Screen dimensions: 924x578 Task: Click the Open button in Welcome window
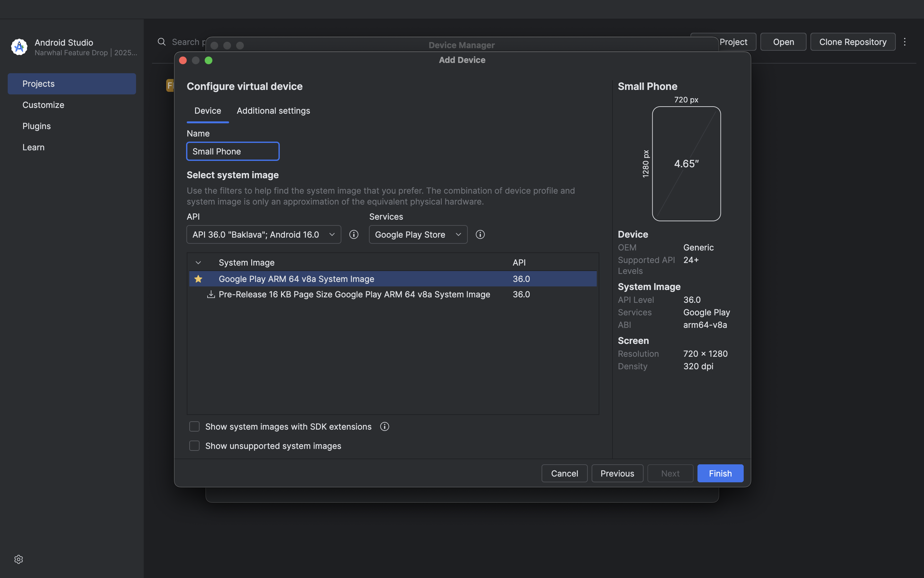coord(783,42)
